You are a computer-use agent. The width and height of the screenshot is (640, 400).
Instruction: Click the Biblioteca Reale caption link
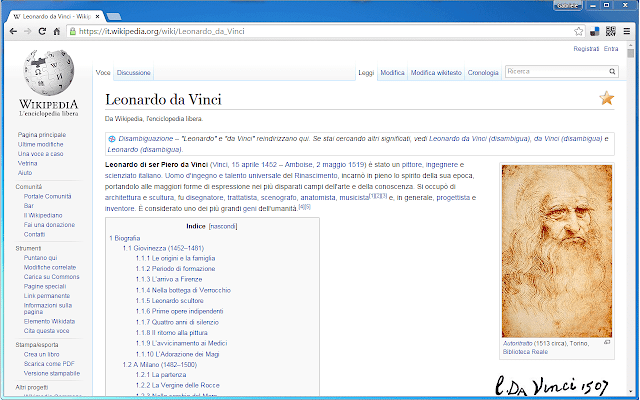click(x=525, y=352)
